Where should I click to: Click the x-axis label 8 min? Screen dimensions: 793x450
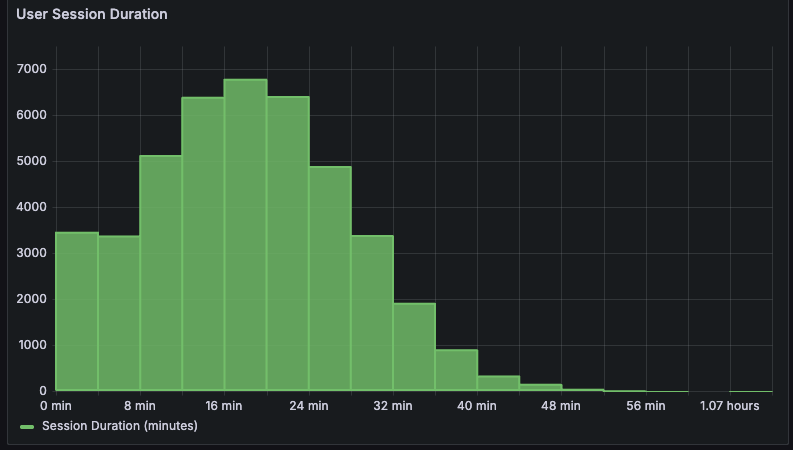(140, 406)
